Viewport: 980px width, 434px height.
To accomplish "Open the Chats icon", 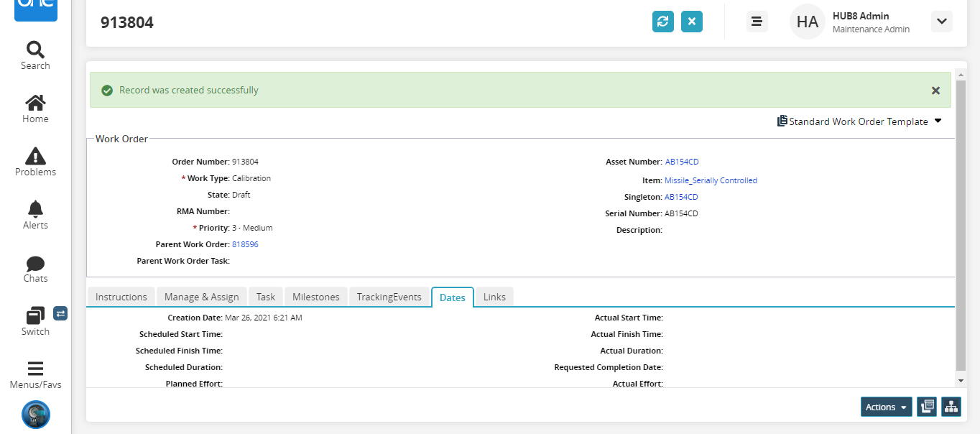I will coord(35,268).
